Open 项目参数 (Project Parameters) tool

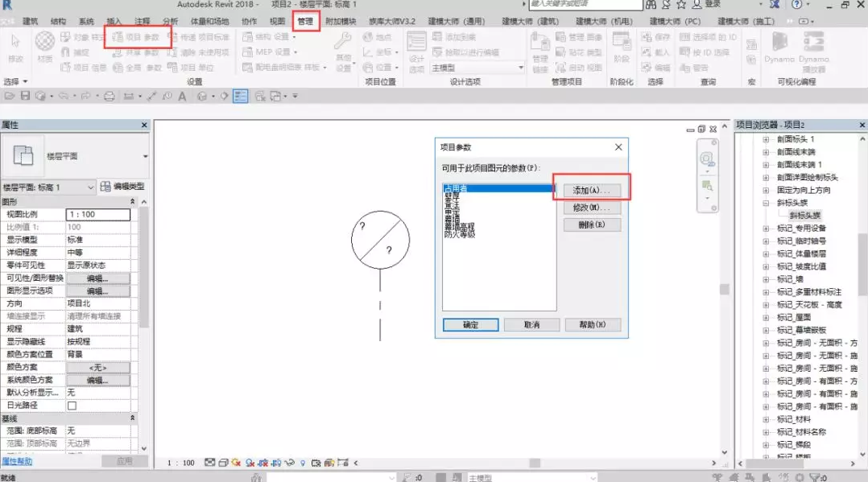point(138,37)
